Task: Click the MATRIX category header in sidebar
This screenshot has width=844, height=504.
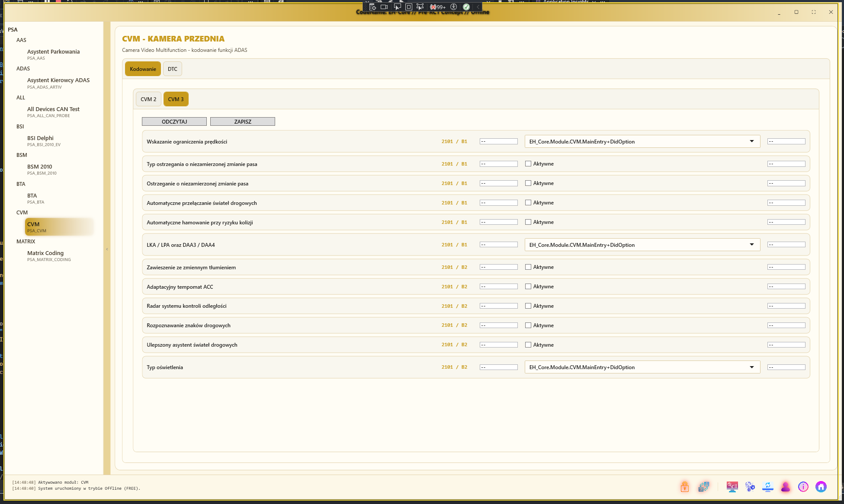Action: 26,241
